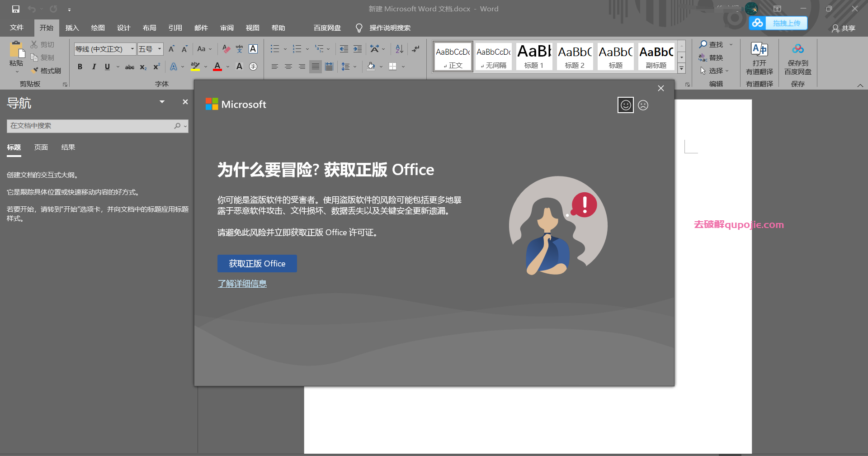Click 保存到百度网盘 button

[798, 58]
